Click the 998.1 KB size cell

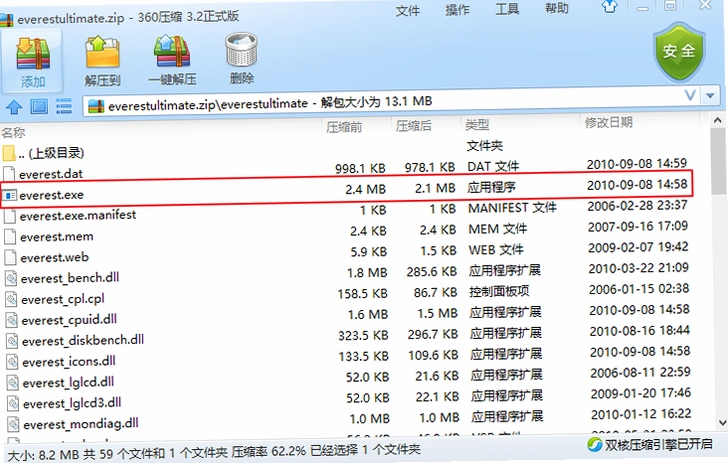click(x=360, y=168)
